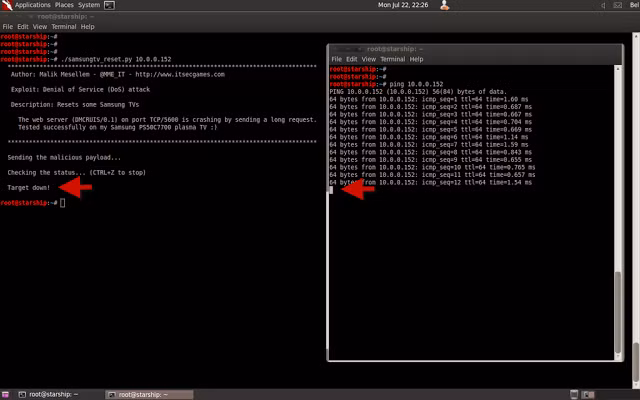The width and height of the screenshot is (640, 400).
Task: Open Terminal menu in ping terminal window
Action: 393,59
